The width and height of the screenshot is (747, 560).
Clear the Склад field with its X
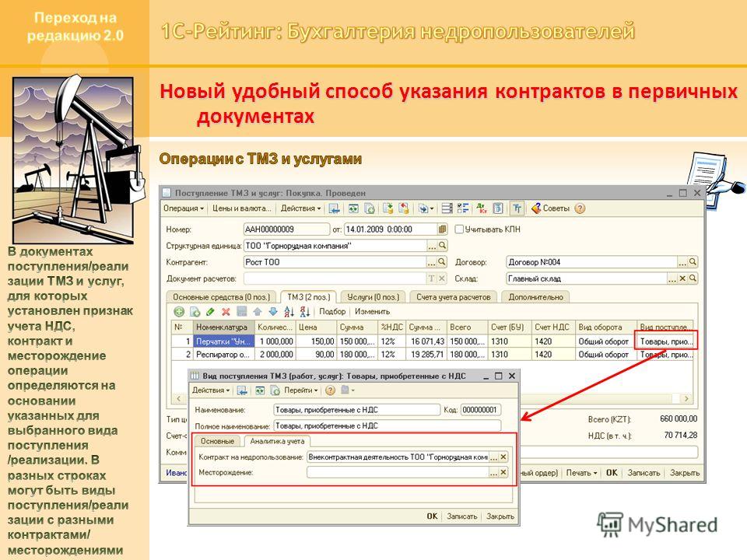[682, 278]
